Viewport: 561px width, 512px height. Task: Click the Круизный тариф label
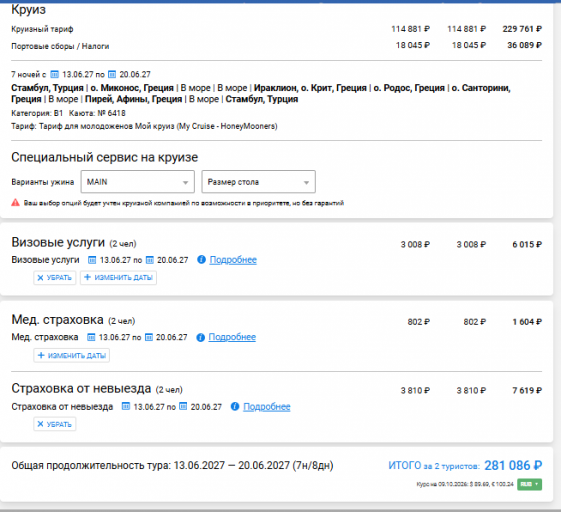(42, 29)
